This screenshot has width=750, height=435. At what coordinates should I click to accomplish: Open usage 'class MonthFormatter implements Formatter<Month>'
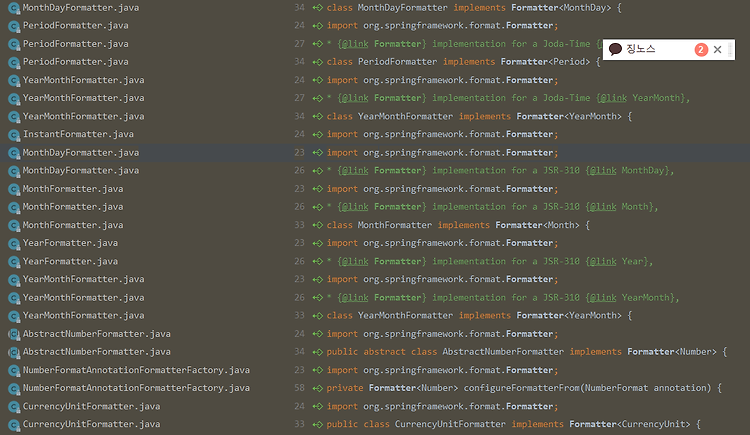[x=458, y=225]
